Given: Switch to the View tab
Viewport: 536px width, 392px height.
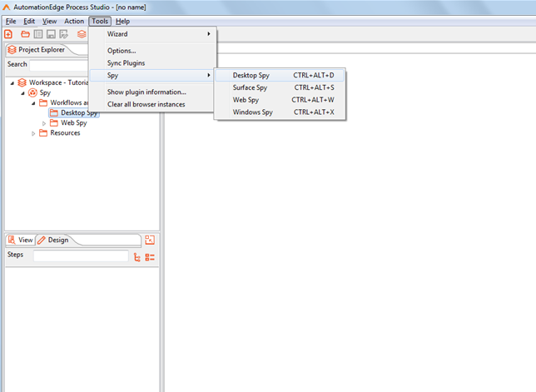Looking at the screenshot, I should [x=21, y=240].
